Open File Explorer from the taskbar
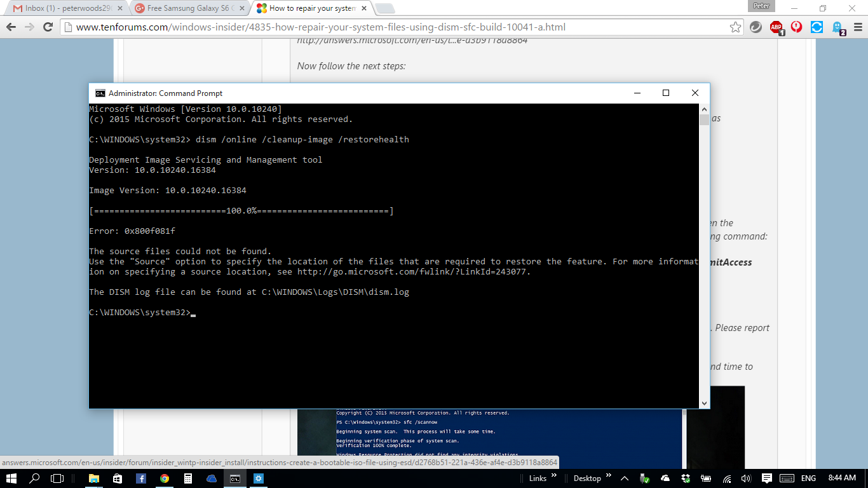 pos(93,478)
